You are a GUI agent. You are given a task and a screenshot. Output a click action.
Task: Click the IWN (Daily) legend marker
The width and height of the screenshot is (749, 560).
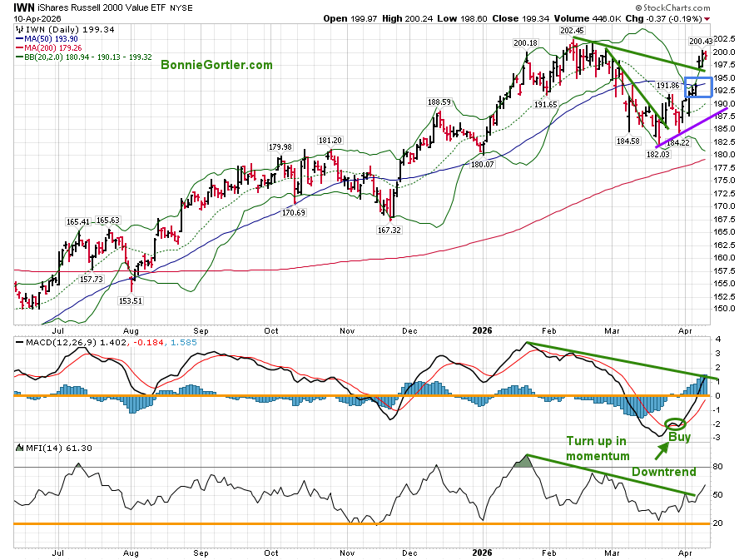pos(19,28)
